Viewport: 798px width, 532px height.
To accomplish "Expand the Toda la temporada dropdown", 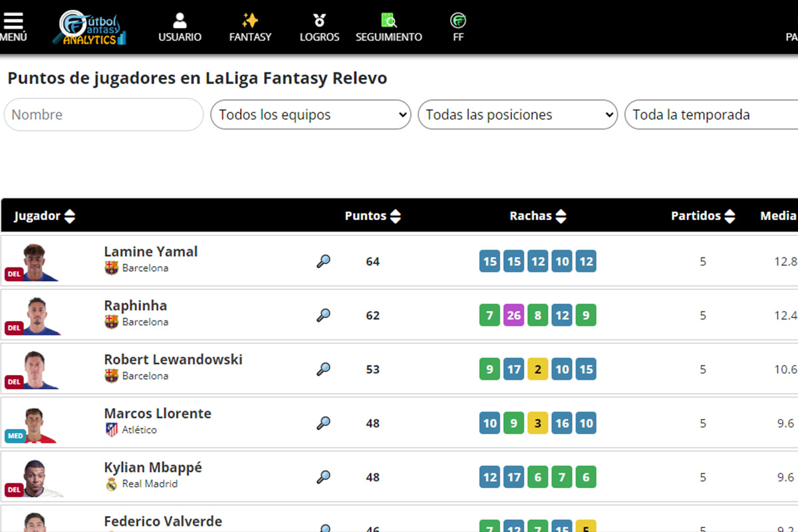I will click(712, 114).
